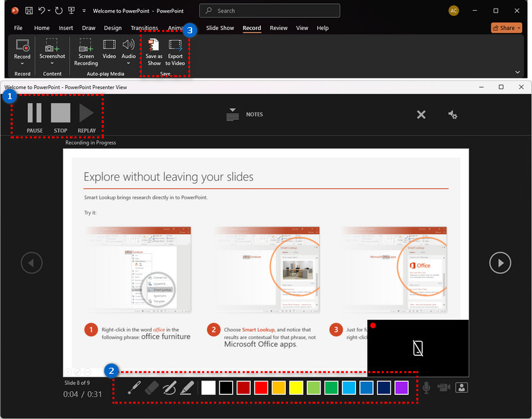The image size is (532, 419).
Task: Redo the last action
Action: click(x=59, y=11)
